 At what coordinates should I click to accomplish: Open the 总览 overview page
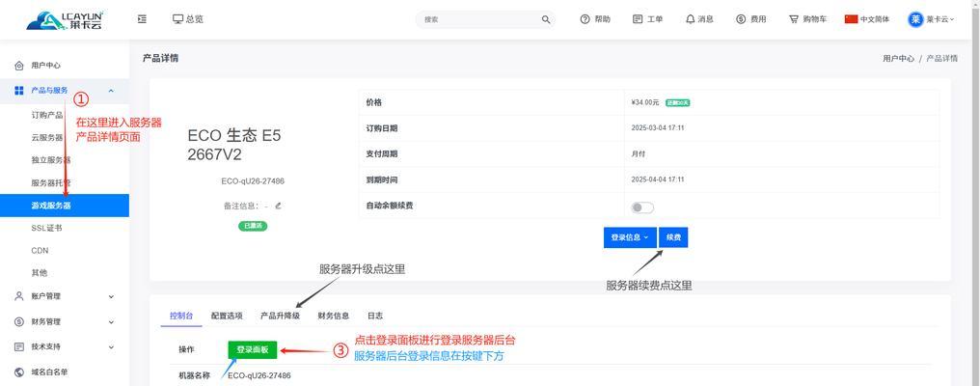[187, 19]
